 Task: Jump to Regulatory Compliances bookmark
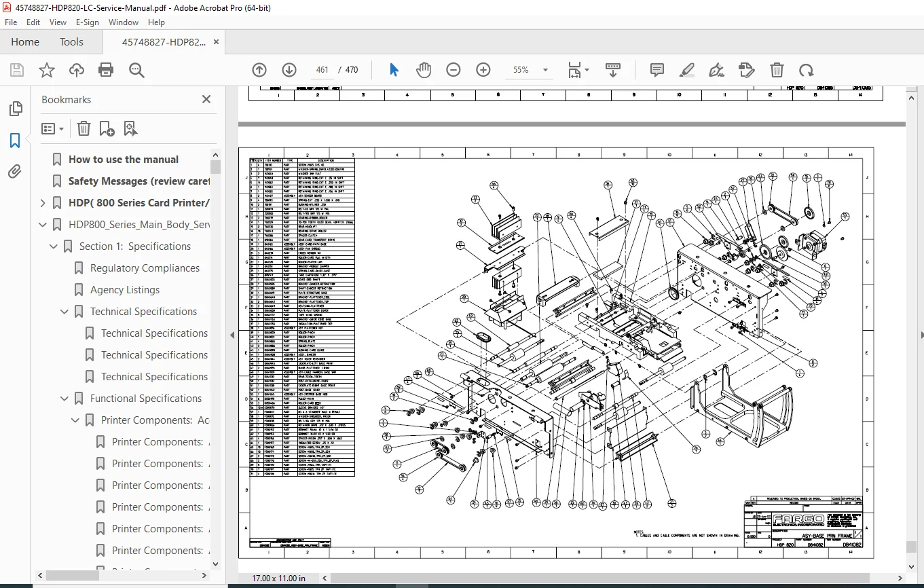(145, 268)
